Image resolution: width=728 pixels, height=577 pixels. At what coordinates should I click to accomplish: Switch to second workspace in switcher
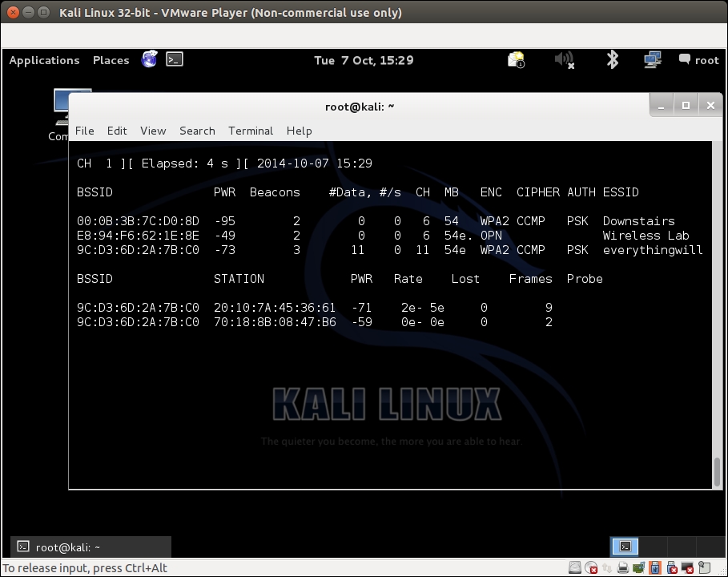(654, 547)
